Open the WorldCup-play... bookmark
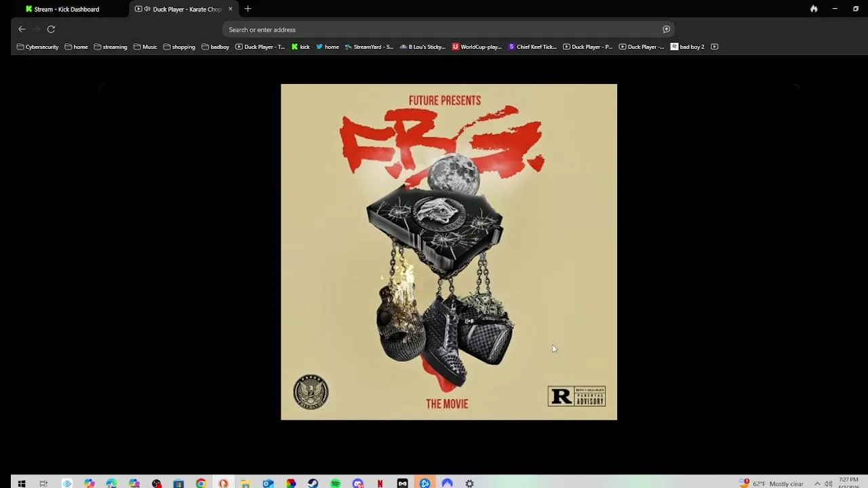868x488 pixels. [477, 47]
